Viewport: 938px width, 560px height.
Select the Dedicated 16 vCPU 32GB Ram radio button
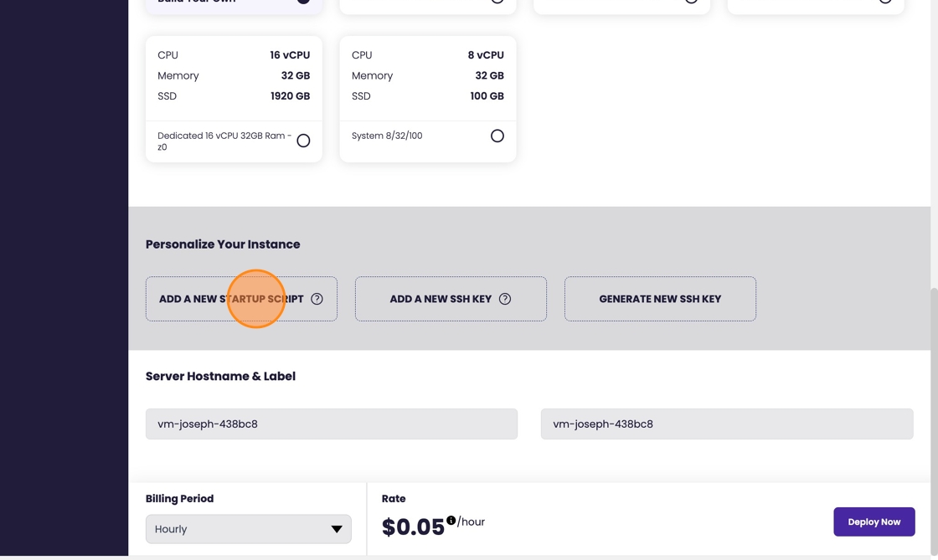(x=303, y=141)
